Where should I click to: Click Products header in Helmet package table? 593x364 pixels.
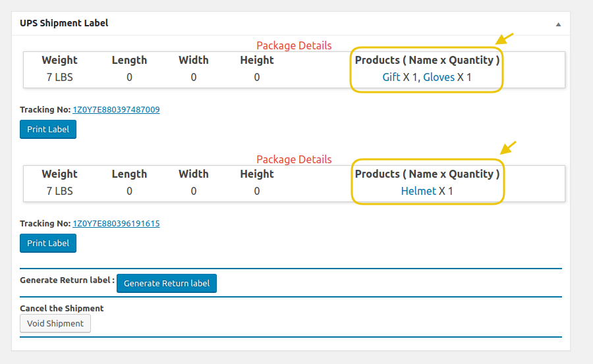click(x=427, y=174)
